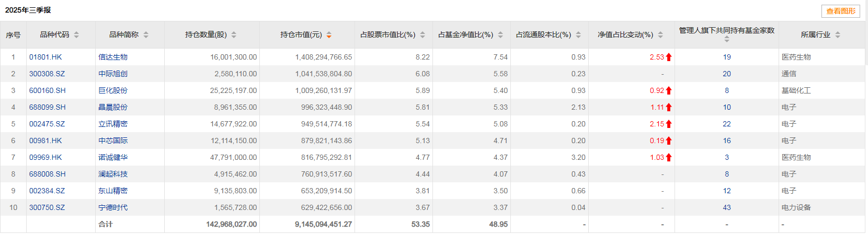
Task: Open 宁德时代 stock name link
Action: point(113,207)
